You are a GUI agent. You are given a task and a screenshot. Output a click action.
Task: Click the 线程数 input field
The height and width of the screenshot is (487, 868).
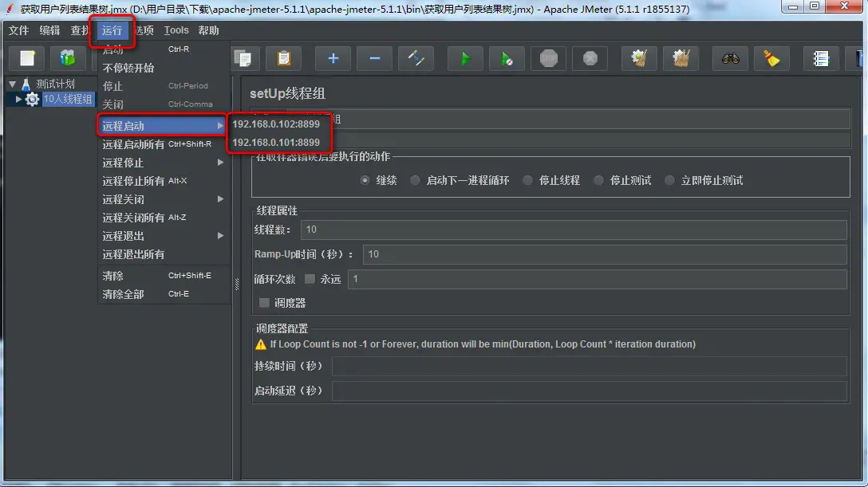click(x=574, y=230)
